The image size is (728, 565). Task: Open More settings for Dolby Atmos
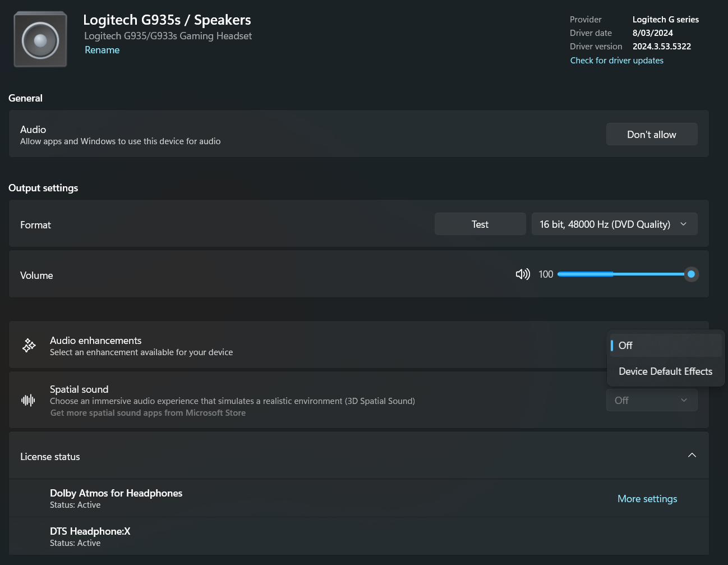647,498
